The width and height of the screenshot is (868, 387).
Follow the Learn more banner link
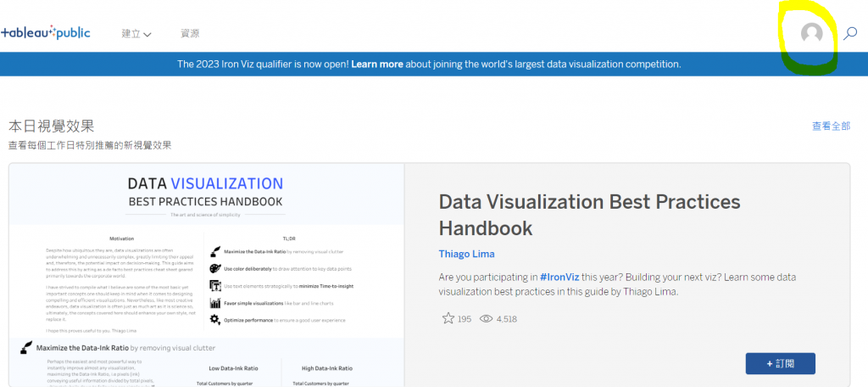[x=377, y=64]
